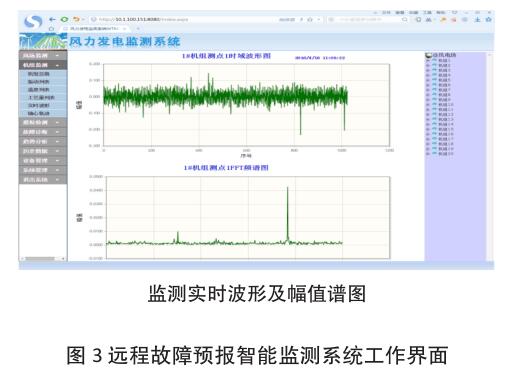
Task: Click the horizontal scrollbar under the sidebar
Action: coord(42,258)
